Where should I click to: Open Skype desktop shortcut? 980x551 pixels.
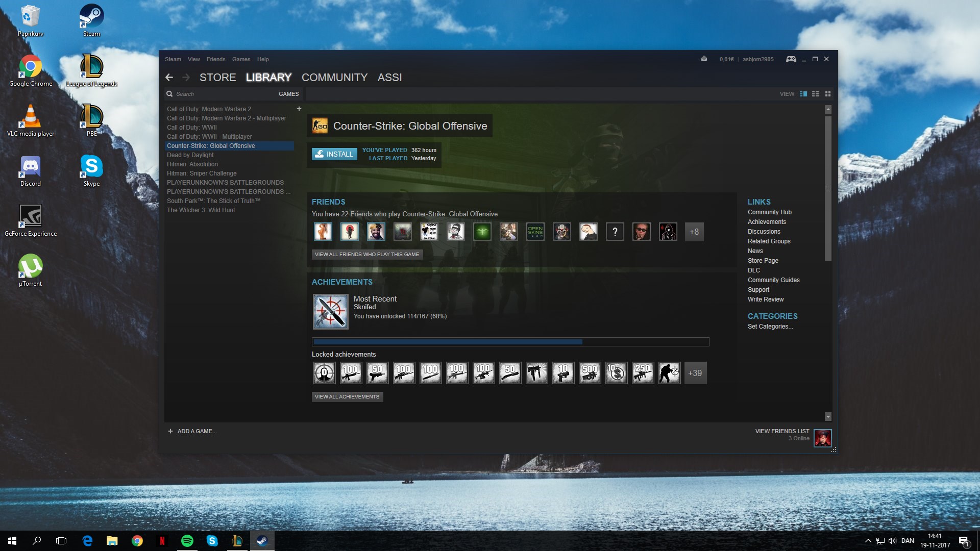pyautogui.click(x=92, y=170)
